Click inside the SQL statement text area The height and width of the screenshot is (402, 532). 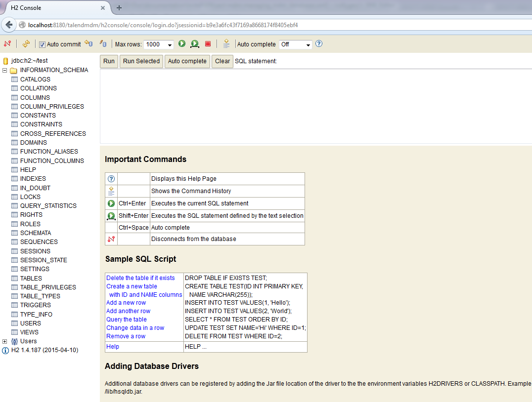click(315, 106)
